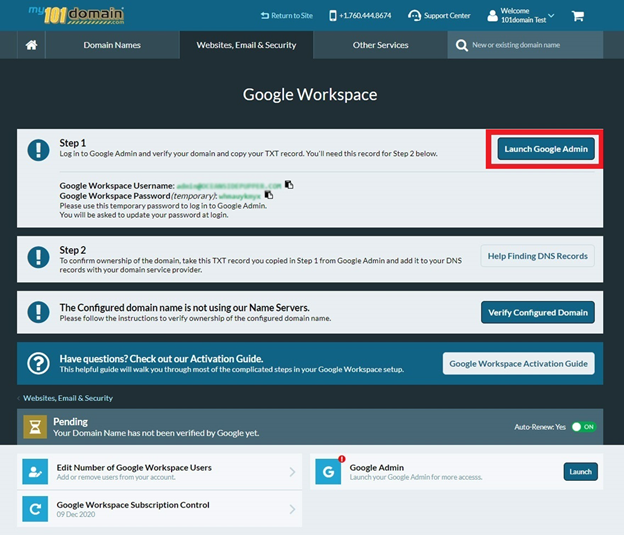Open the shopping cart icon
Viewport: 624px width, 535px height.
click(x=578, y=16)
